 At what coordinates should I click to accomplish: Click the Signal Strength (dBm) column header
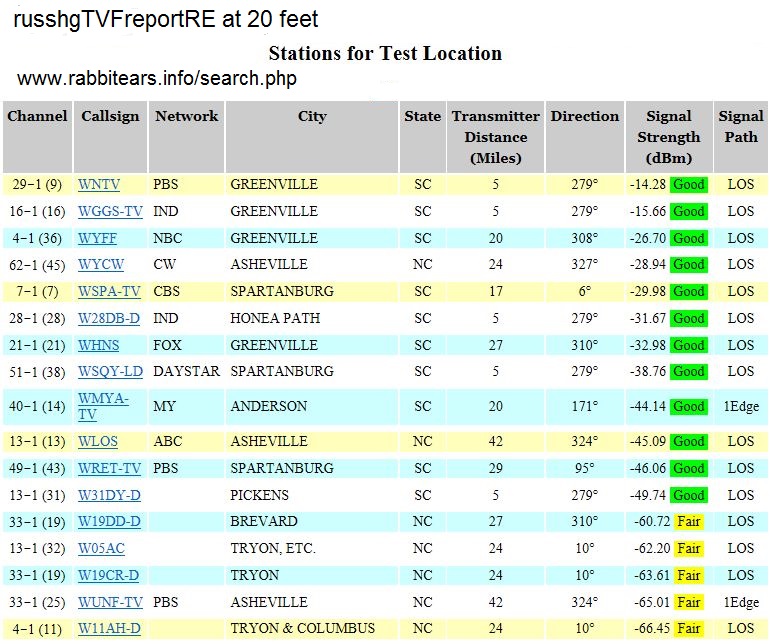tap(669, 136)
